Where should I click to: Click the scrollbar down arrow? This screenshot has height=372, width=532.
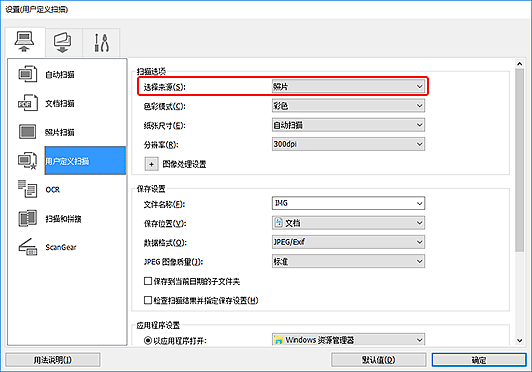519,340
